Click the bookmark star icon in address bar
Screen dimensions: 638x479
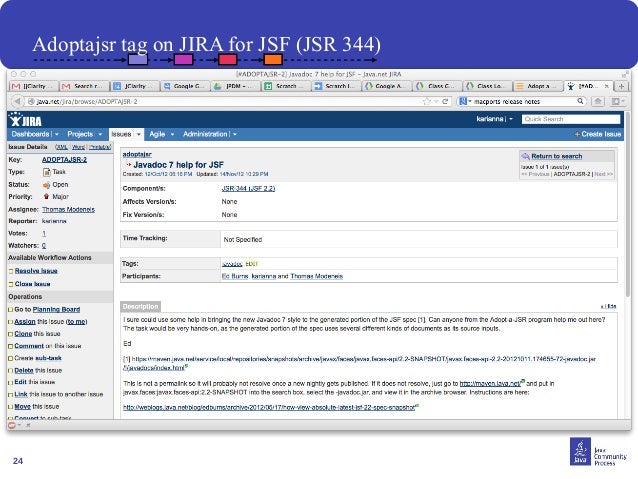pyautogui.click(x=426, y=101)
